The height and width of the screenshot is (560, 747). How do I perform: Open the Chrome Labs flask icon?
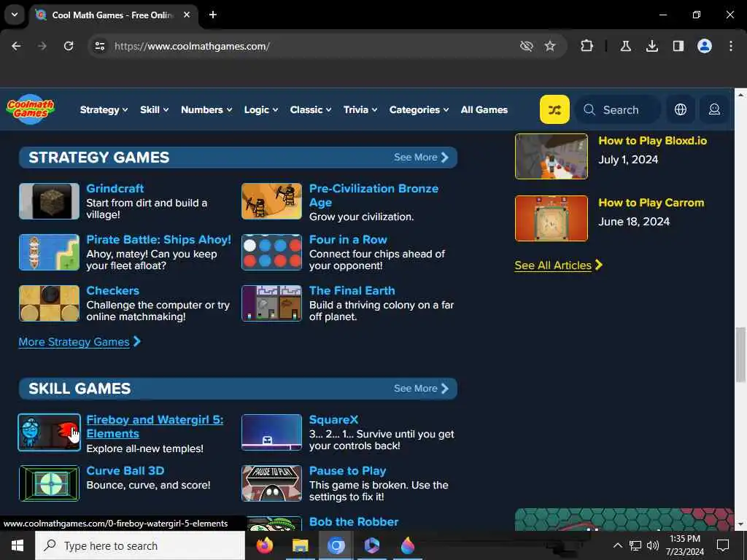625,46
